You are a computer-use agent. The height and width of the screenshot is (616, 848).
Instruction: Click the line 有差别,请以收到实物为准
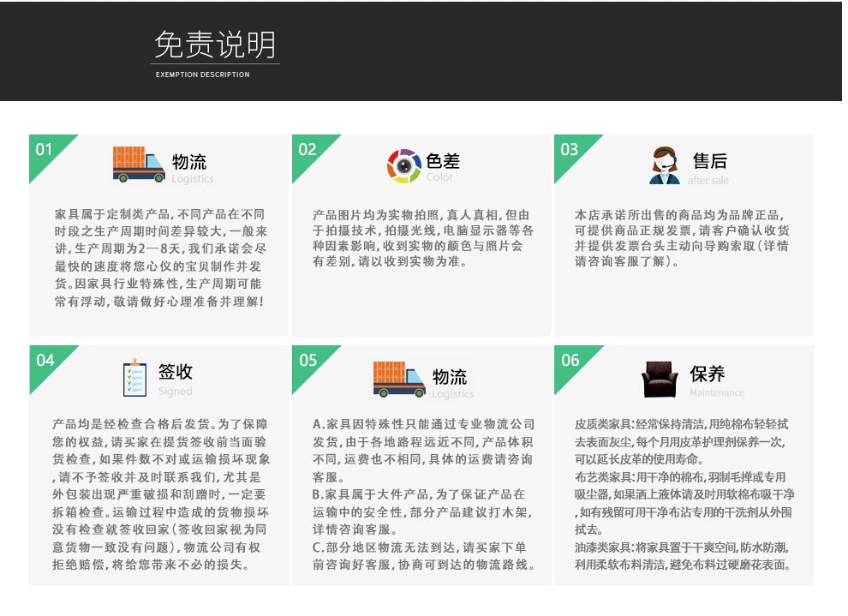pos(390,262)
